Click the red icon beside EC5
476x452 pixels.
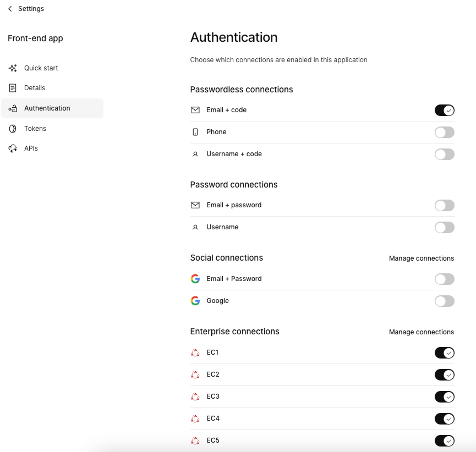coord(195,441)
